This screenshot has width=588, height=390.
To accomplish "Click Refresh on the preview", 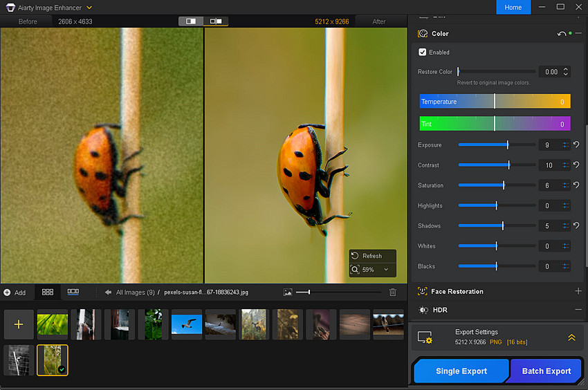I will point(372,256).
